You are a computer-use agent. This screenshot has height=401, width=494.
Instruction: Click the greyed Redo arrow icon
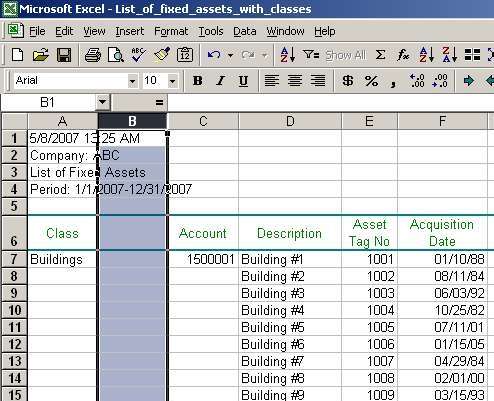click(248, 54)
